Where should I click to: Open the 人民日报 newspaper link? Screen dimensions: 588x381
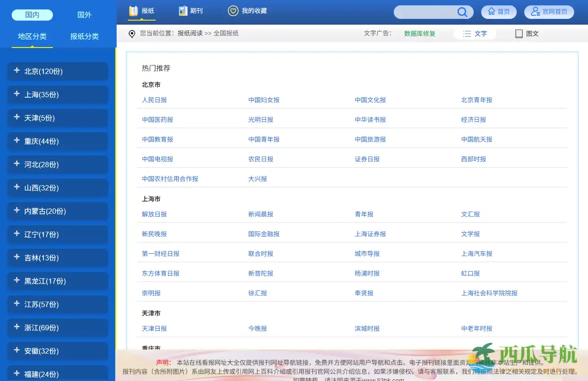coord(154,100)
